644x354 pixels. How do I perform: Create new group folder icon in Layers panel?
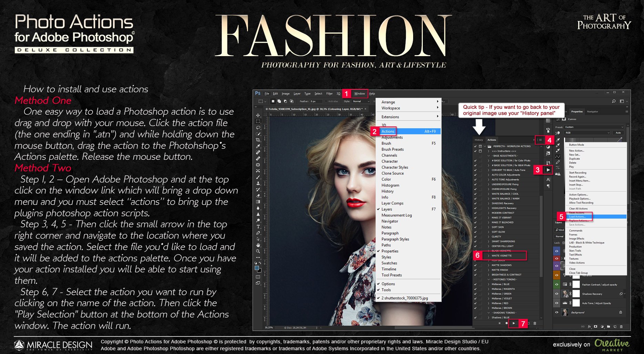pos(609,326)
